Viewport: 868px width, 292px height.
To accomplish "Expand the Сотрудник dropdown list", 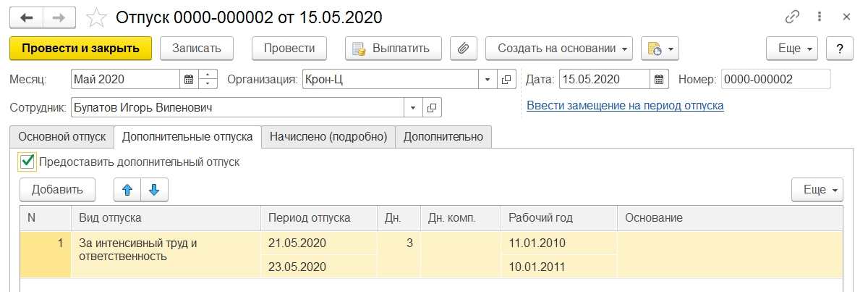I will pos(414,108).
